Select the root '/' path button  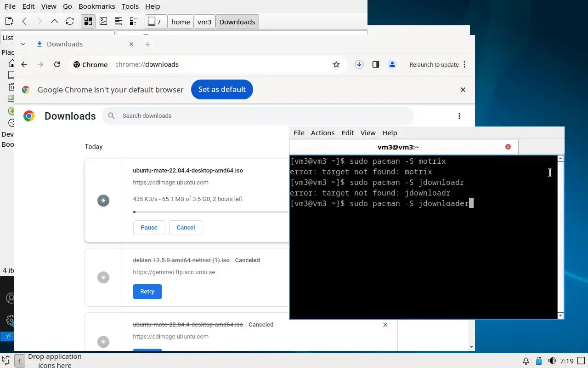click(156, 22)
